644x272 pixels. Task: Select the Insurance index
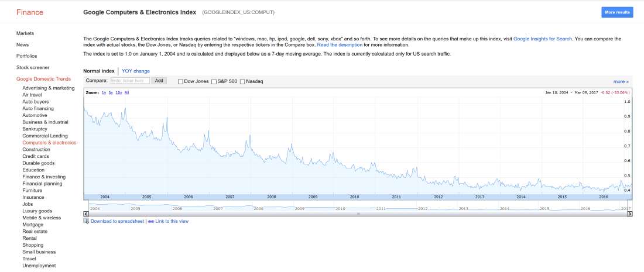33,197
